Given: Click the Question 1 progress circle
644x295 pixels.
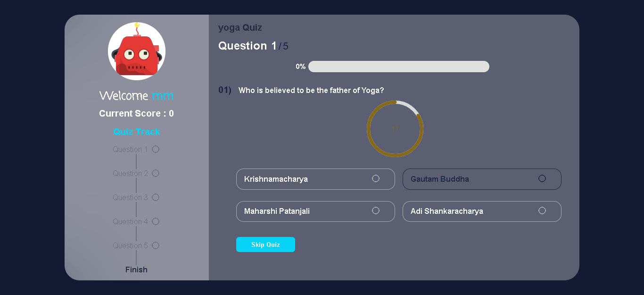Looking at the screenshot, I should (x=156, y=149).
